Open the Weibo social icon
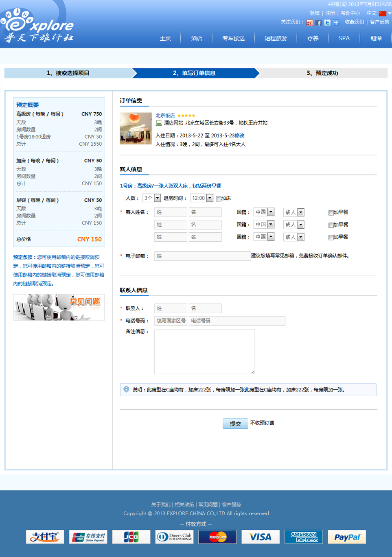Image resolution: width=392 pixels, height=557 pixels. click(310, 23)
